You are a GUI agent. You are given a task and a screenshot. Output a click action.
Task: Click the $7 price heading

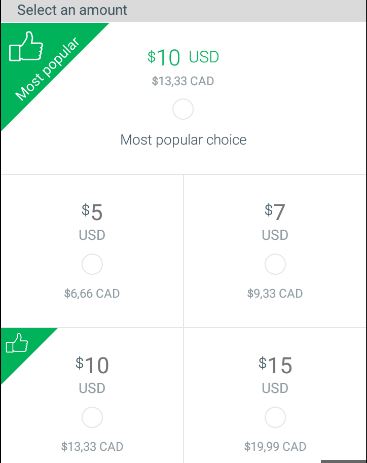point(275,212)
